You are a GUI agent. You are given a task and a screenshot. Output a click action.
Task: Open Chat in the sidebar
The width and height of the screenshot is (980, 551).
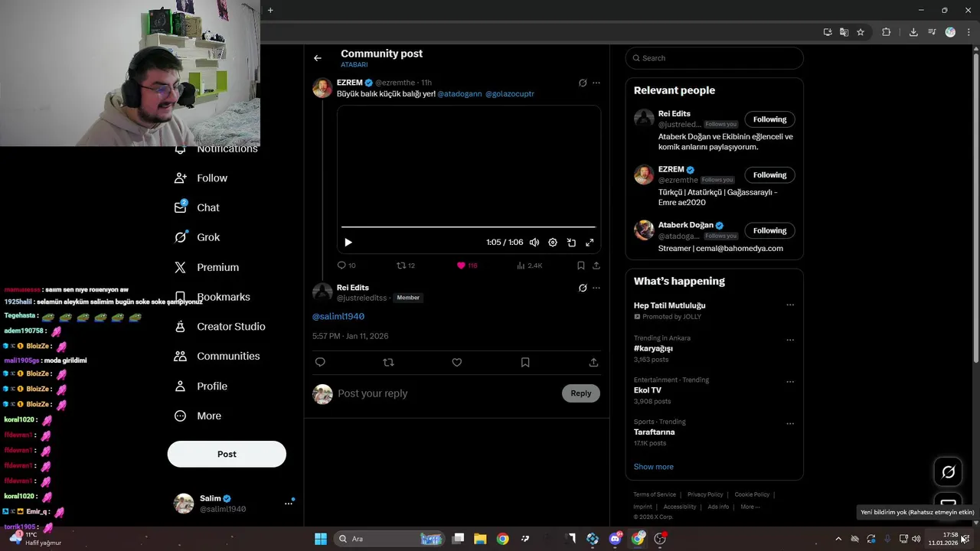(x=198, y=208)
